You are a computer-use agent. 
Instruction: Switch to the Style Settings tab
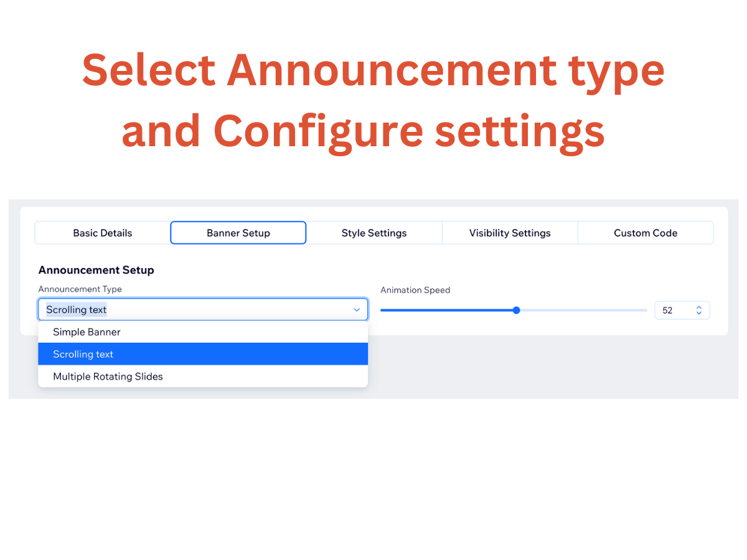click(374, 233)
